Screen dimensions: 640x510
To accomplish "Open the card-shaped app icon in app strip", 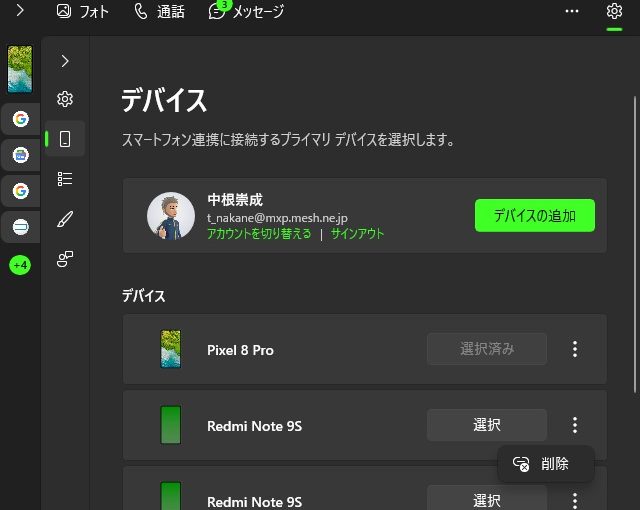I will click(20, 227).
